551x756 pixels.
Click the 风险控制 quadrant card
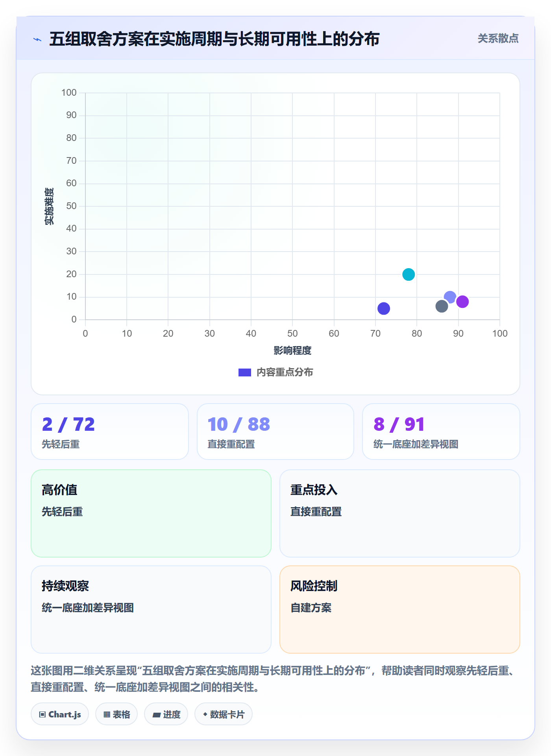click(x=400, y=610)
